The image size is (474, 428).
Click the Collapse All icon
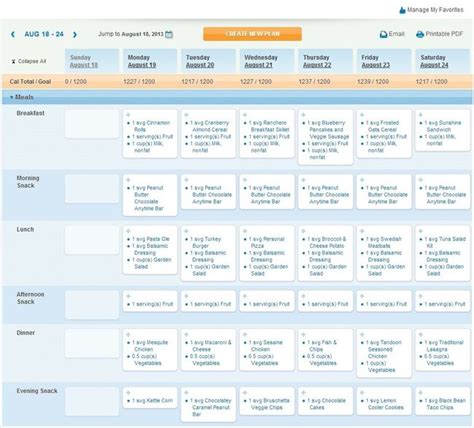click(13, 61)
